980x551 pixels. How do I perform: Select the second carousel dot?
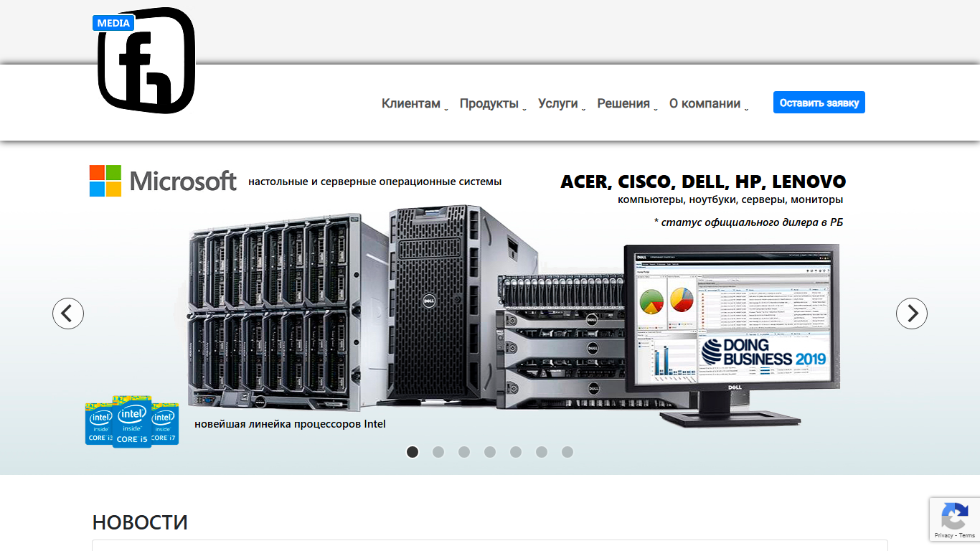438,452
